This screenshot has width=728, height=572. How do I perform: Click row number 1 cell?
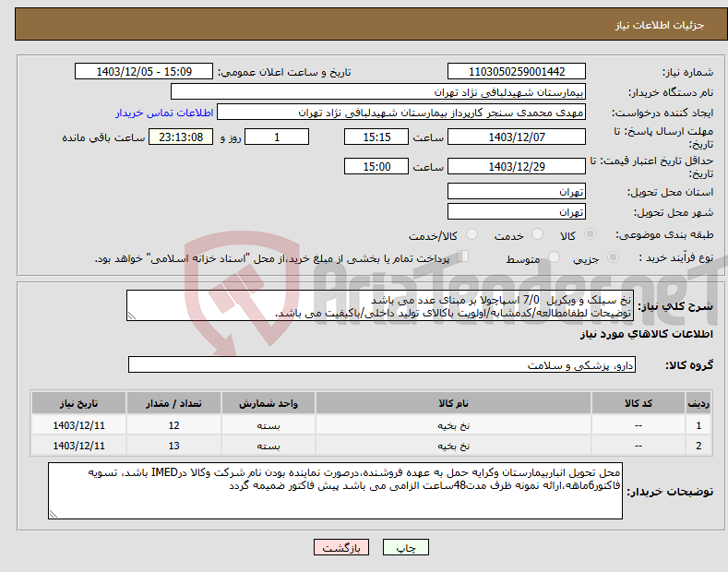(698, 425)
